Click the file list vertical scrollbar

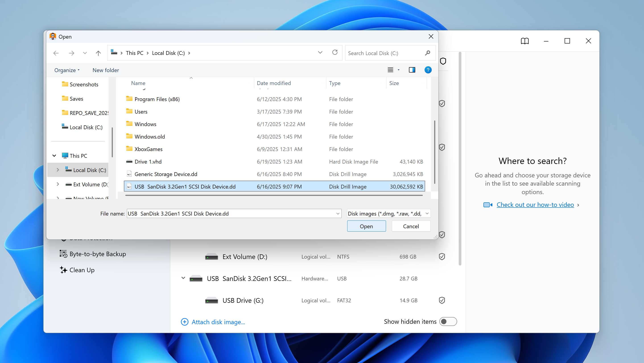coord(435,152)
